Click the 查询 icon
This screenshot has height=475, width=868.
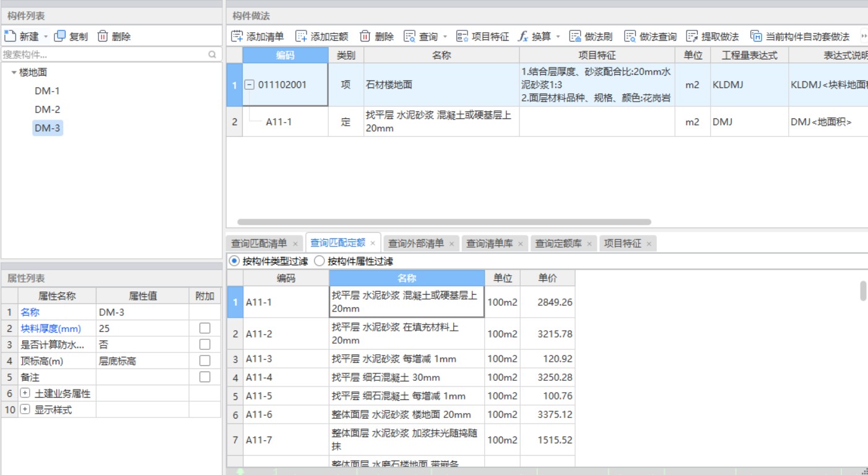(409, 37)
